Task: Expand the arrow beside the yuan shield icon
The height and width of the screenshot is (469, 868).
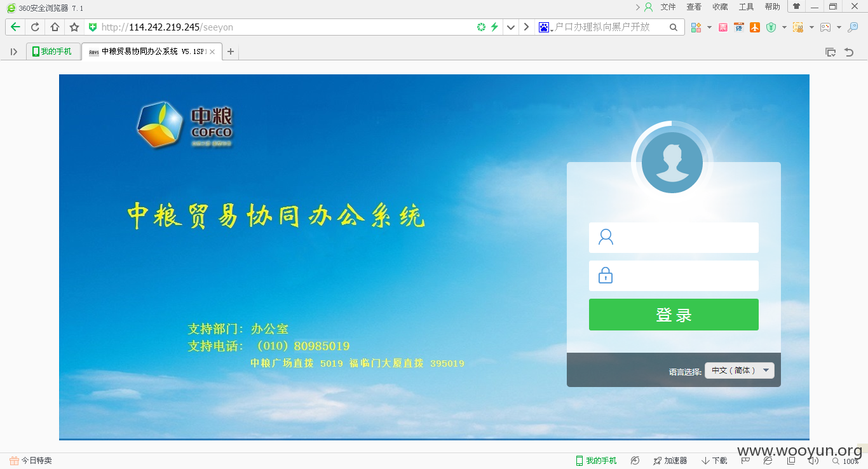Action: tap(784, 27)
